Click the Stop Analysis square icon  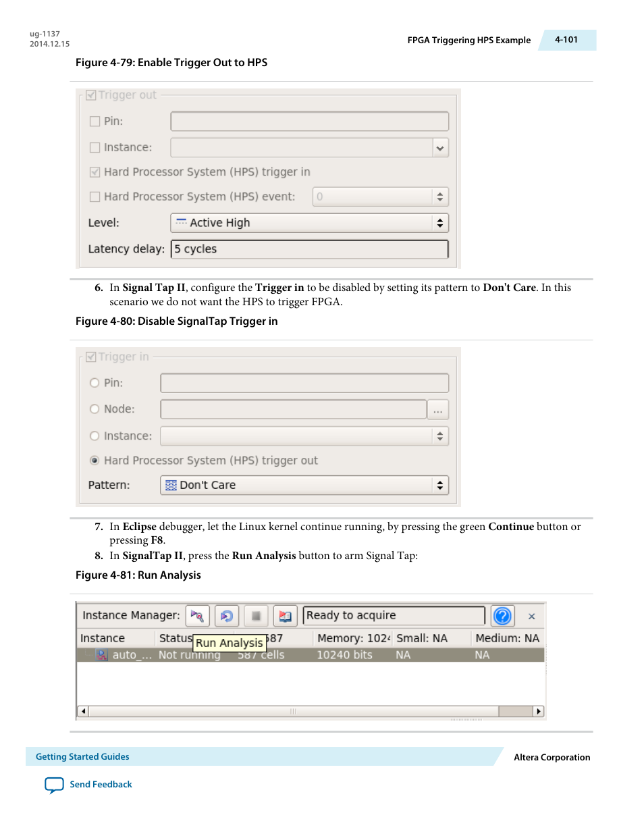click(256, 616)
